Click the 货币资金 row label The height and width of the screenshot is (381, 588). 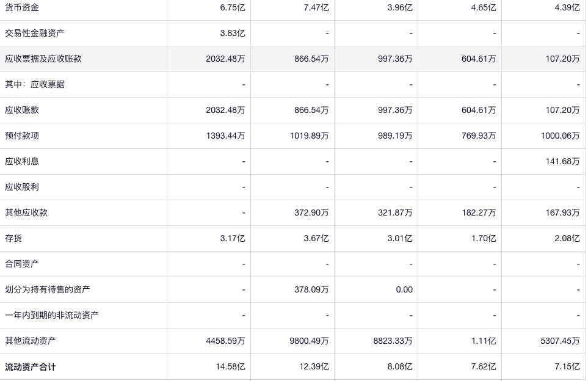point(22,8)
